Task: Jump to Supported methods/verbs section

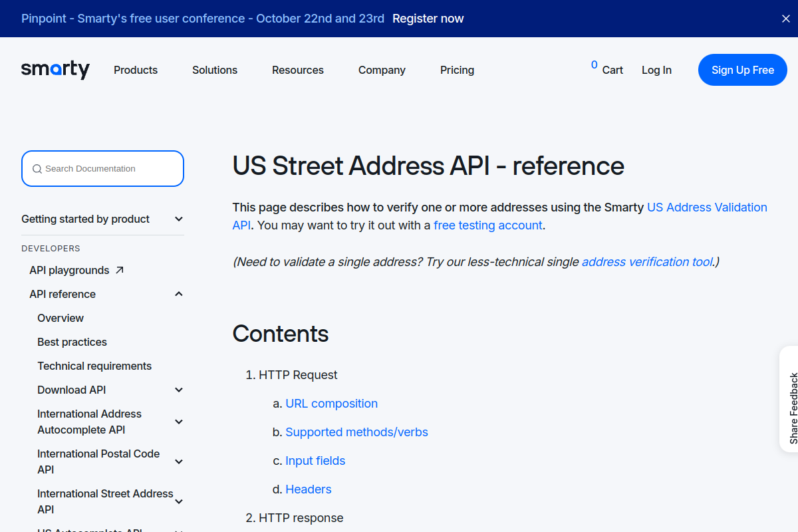Action: (356, 432)
